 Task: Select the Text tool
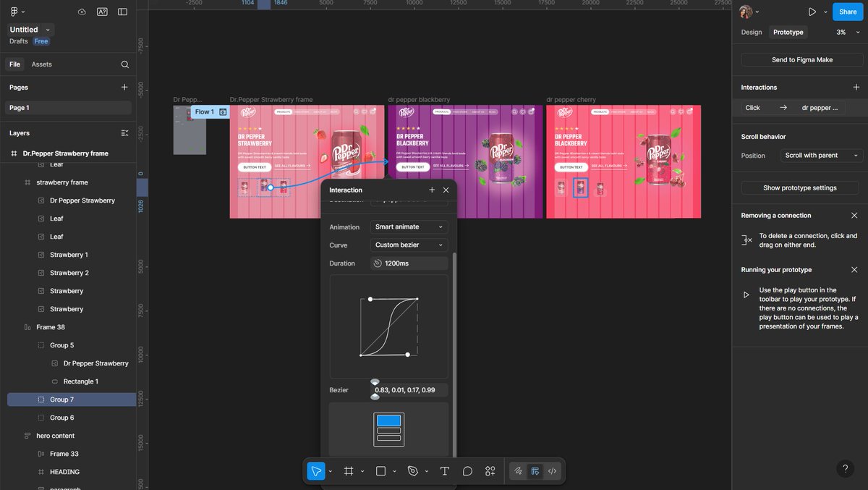445,471
